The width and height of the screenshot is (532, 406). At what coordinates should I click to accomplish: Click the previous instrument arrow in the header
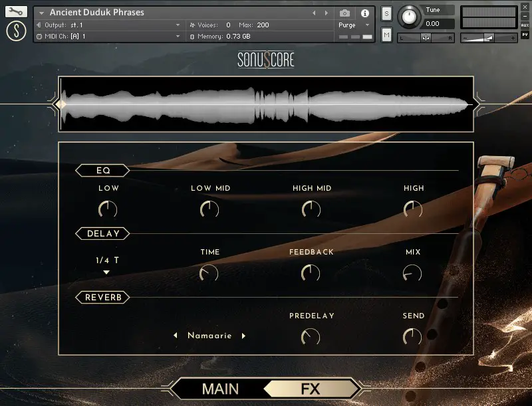click(x=313, y=11)
